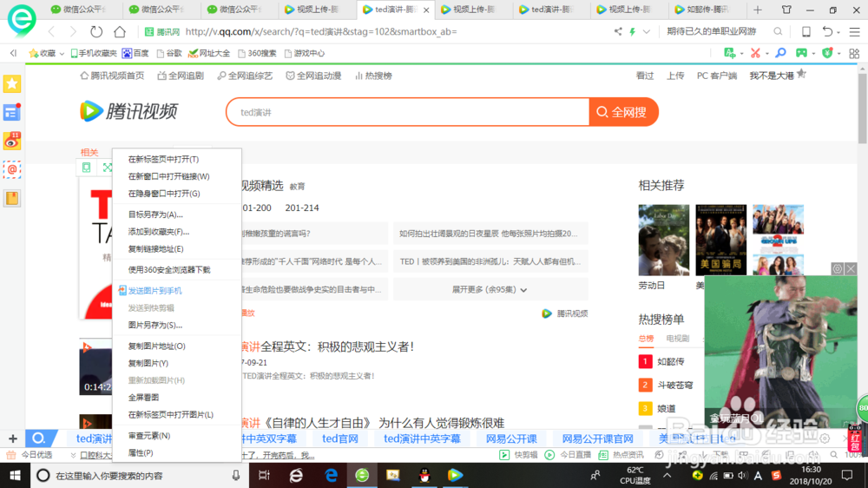Expand 收藏 bookmarks dropdown
This screenshot has width=868, height=488.
pos(62,54)
